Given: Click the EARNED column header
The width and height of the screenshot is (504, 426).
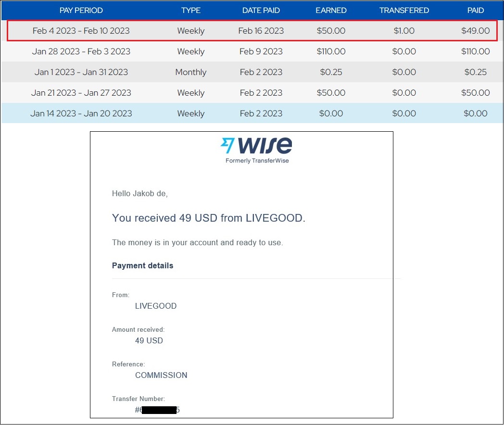Looking at the screenshot, I should (331, 10).
